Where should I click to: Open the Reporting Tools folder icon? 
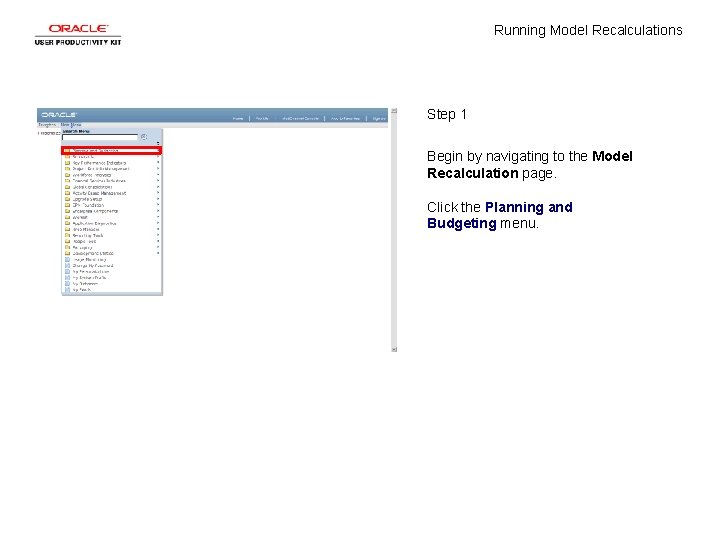[68, 235]
